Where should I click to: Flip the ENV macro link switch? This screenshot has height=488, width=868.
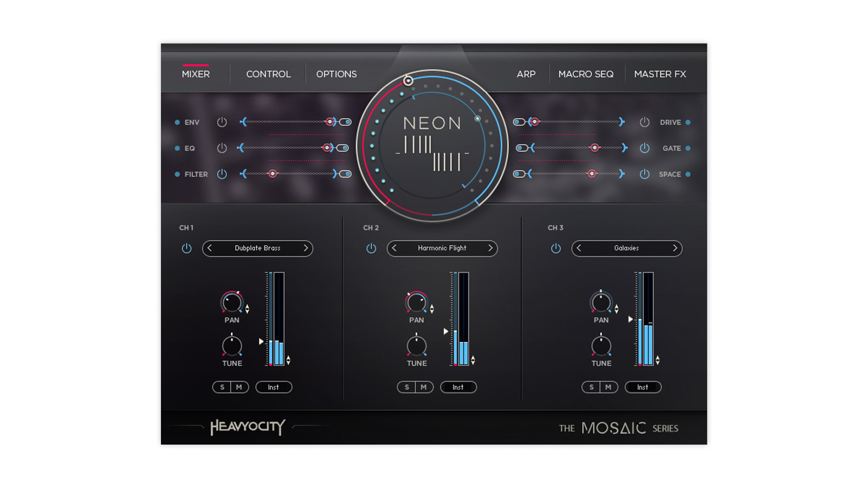click(345, 122)
